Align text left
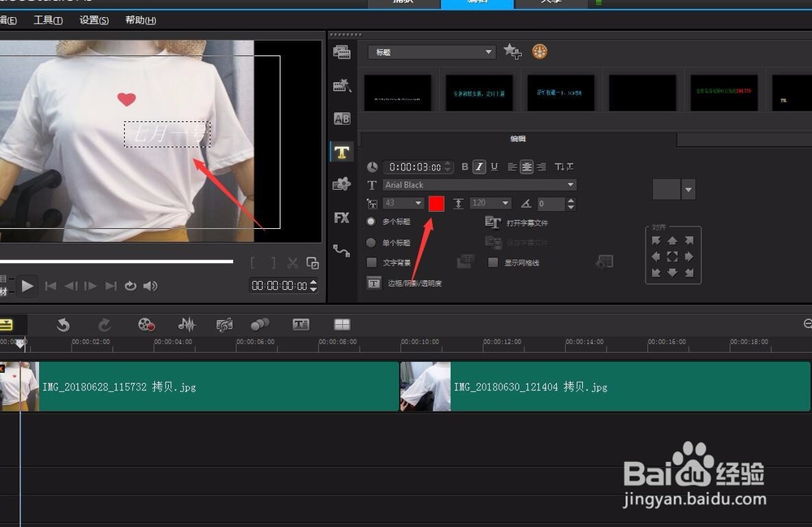 coord(512,166)
